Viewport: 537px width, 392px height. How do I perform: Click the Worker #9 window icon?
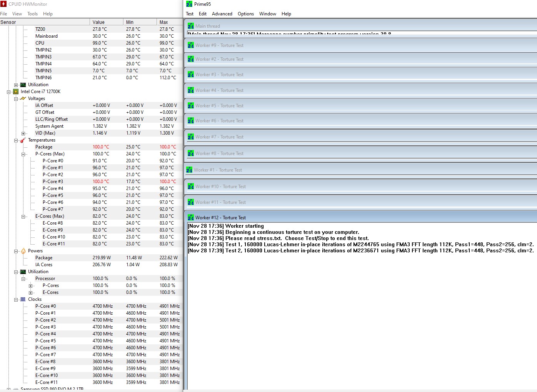pyautogui.click(x=191, y=45)
